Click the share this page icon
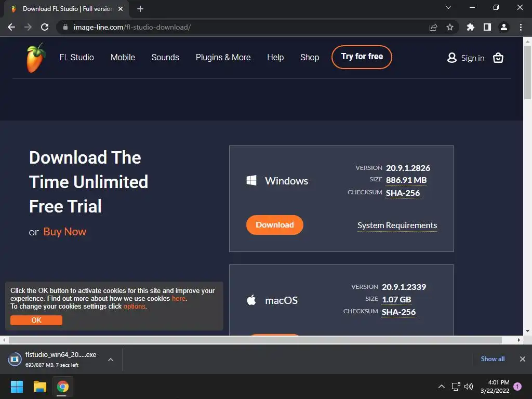 pyautogui.click(x=433, y=27)
